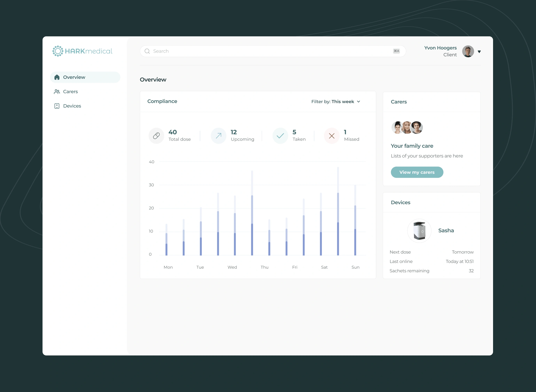Open Yvon Hoogers profile avatar
This screenshot has width=536, height=392.
pyautogui.click(x=468, y=51)
